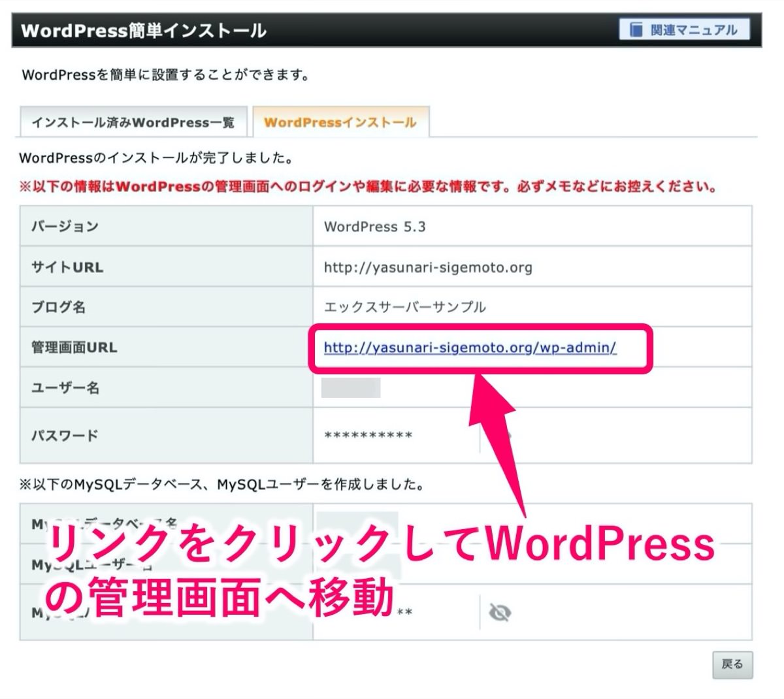
Task: Click the ブログ名 row label
Action: pyautogui.click(x=58, y=307)
